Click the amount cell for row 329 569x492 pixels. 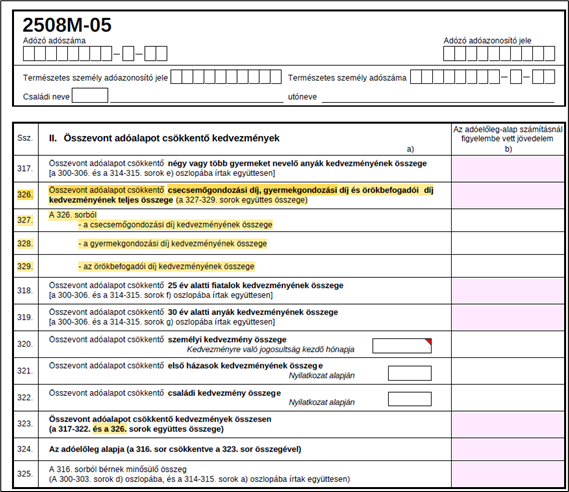point(508,266)
